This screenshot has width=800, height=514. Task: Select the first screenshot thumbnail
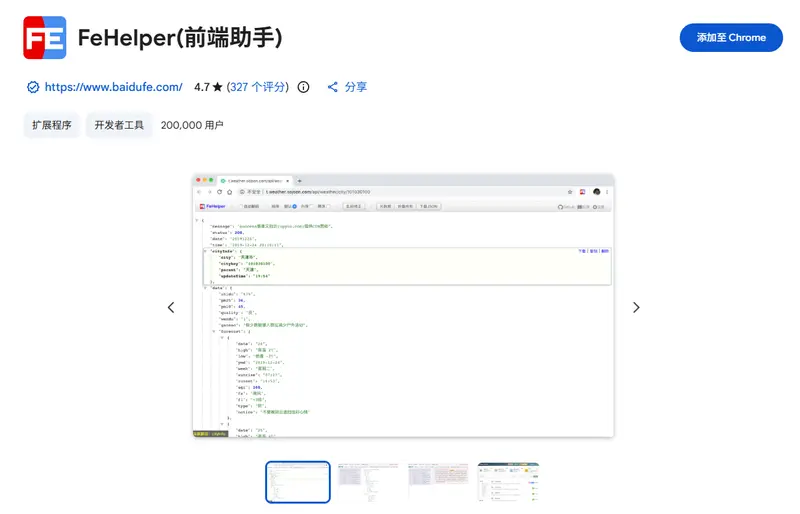pyautogui.click(x=298, y=482)
